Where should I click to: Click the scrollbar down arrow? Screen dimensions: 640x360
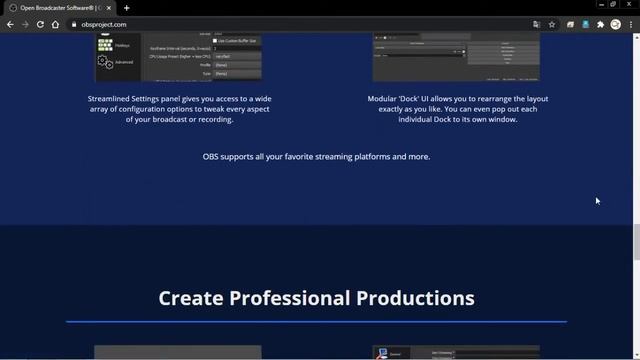[636, 356]
